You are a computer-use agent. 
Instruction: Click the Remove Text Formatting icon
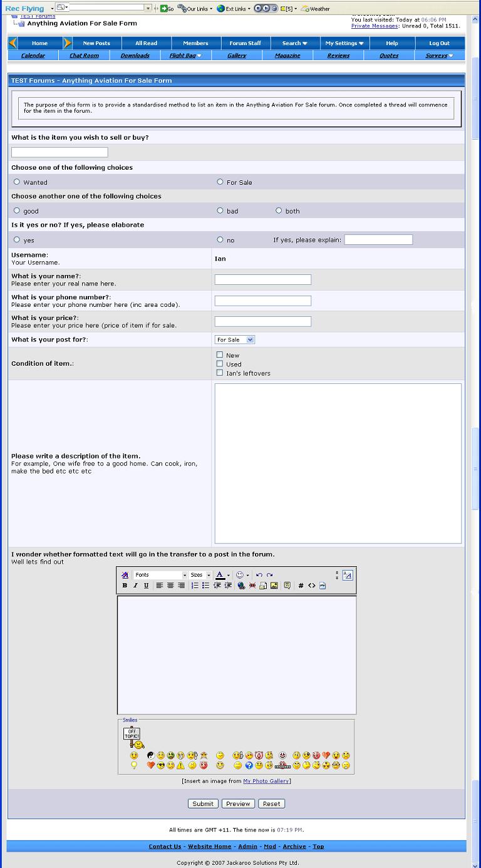click(x=125, y=575)
